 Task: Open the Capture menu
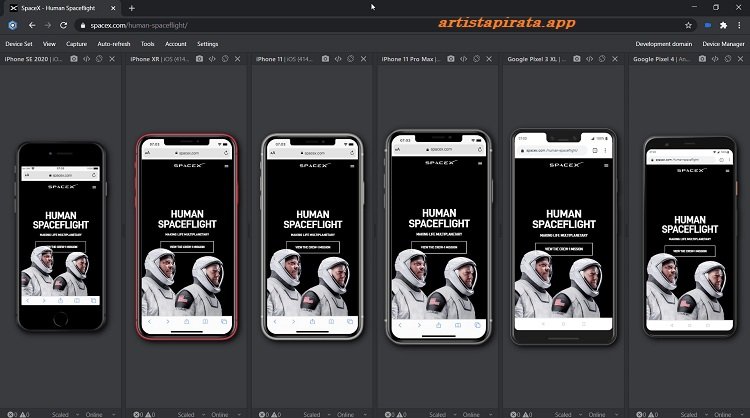[76, 44]
